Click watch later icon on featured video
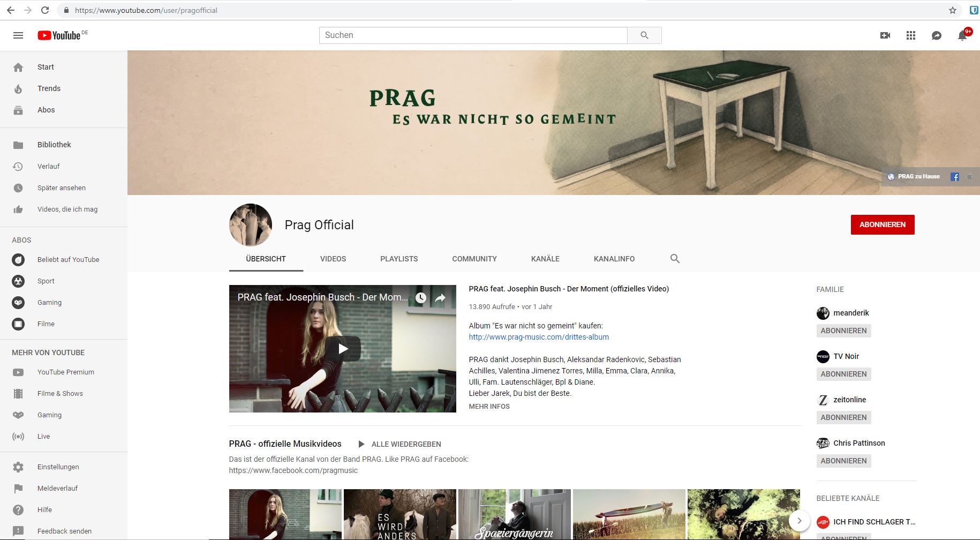980x540 pixels. point(421,298)
